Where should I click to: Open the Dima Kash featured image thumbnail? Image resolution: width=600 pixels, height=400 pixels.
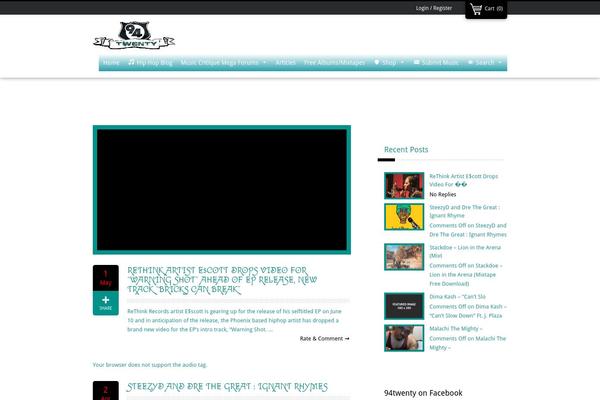coord(404,306)
